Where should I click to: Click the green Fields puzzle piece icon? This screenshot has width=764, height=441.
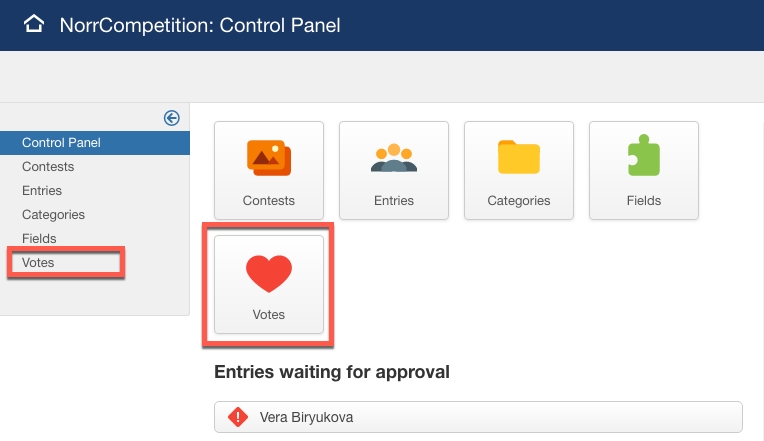644,157
